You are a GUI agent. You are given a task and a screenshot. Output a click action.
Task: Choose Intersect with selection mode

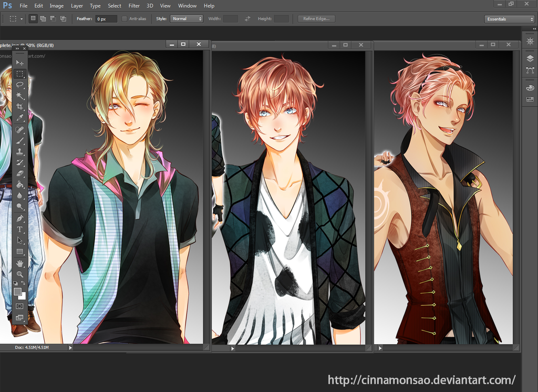pos(64,18)
